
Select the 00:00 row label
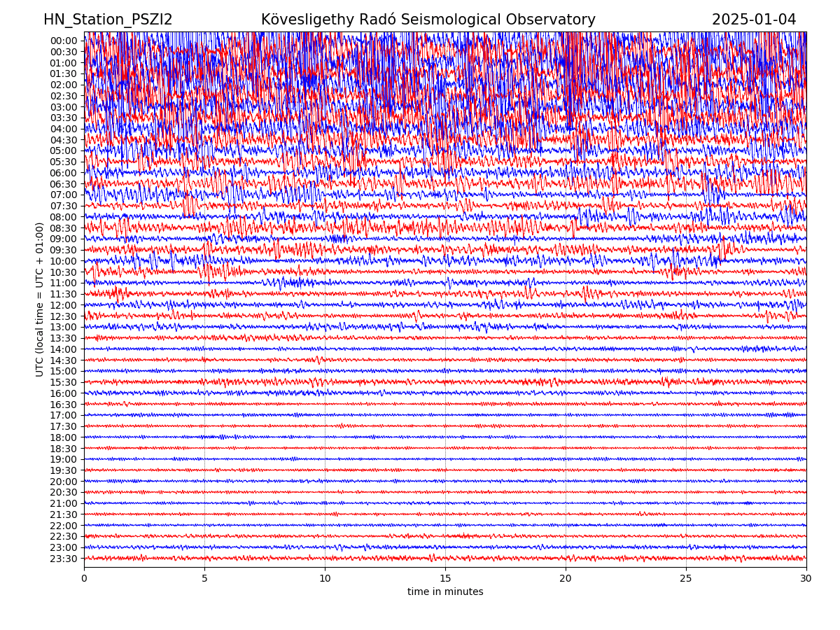tap(63, 41)
